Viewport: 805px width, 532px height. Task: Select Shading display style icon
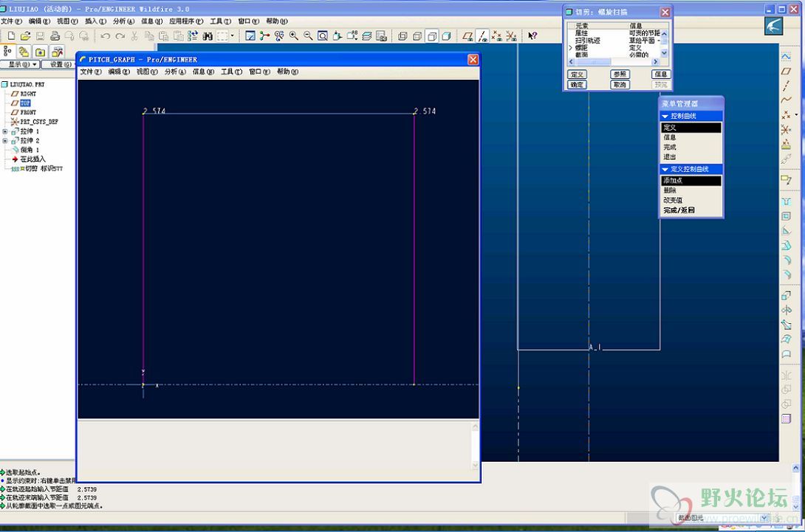click(447, 36)
